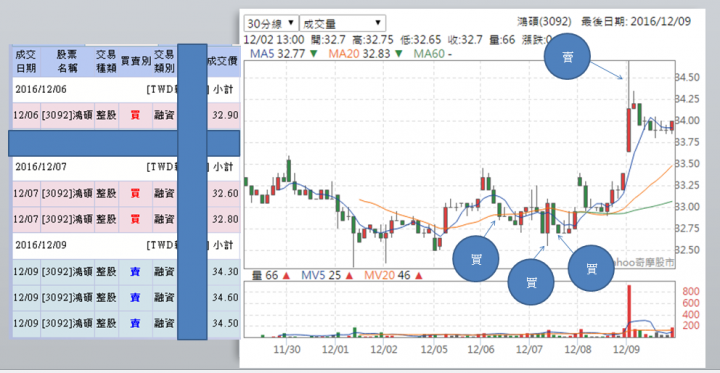This screenshot has height=373, width=720.
Task: Click the price 34.60 cell
Action: [225, 298]
